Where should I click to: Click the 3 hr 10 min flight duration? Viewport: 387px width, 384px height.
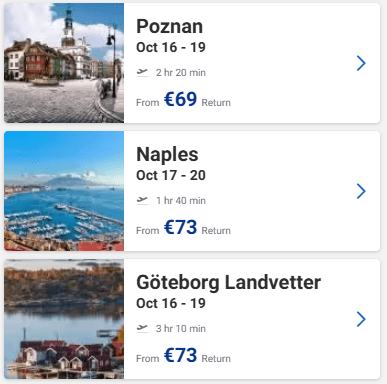tap(181, 329)
